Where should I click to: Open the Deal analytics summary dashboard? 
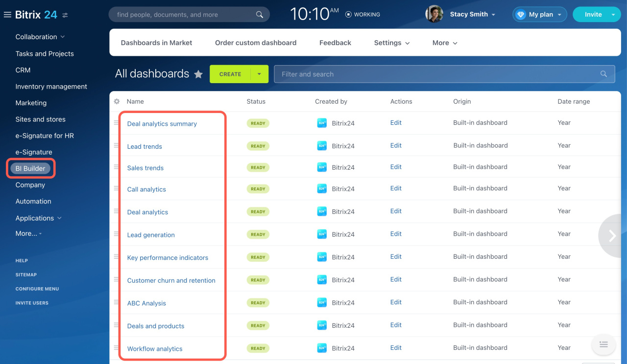pos(162,124)
